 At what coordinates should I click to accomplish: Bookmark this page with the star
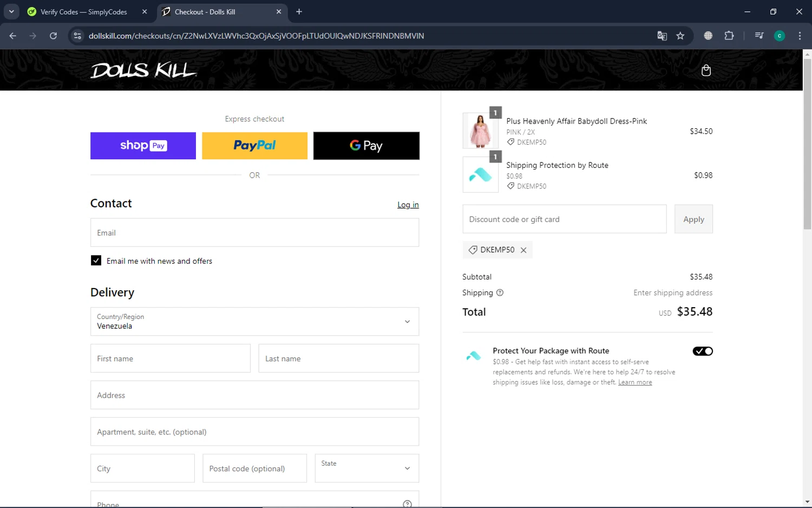click(x=680, y=36)
